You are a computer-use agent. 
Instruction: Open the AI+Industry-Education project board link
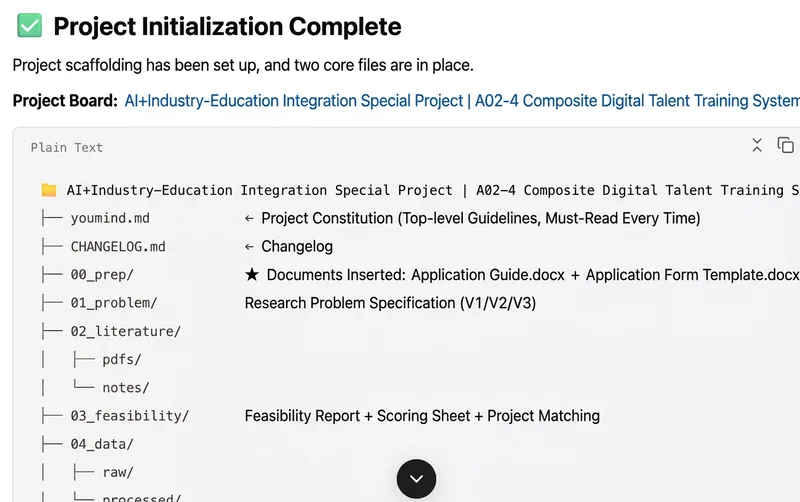(462, 101)
